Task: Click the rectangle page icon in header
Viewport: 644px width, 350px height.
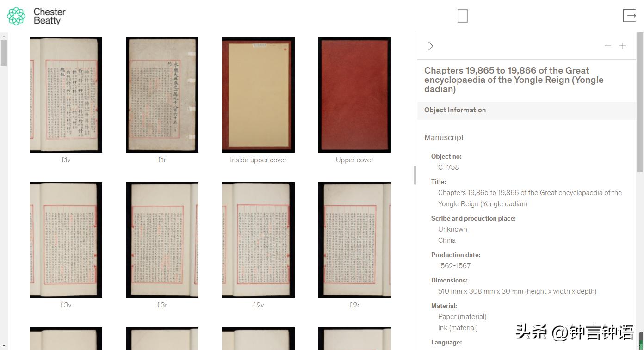Action: (463, 16)
